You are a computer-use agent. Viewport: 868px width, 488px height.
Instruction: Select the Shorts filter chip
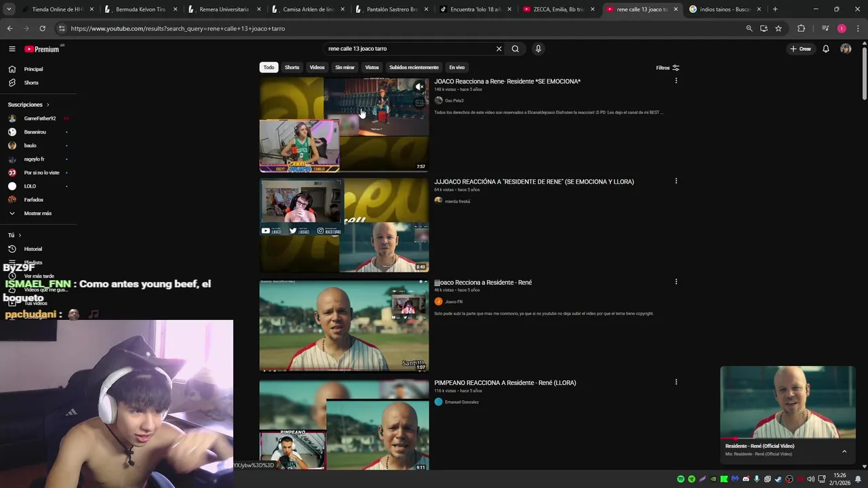[292, 67]
